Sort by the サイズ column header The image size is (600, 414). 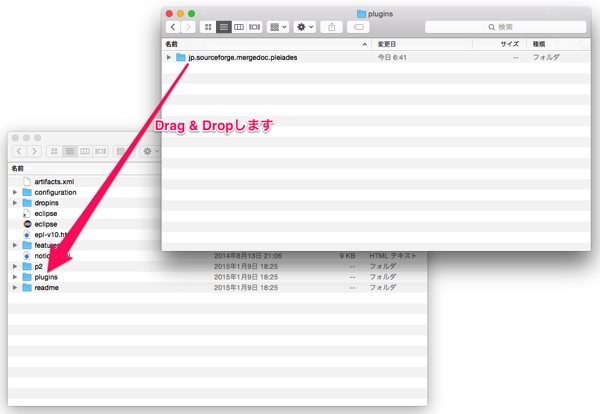click(x=509, y=44)
